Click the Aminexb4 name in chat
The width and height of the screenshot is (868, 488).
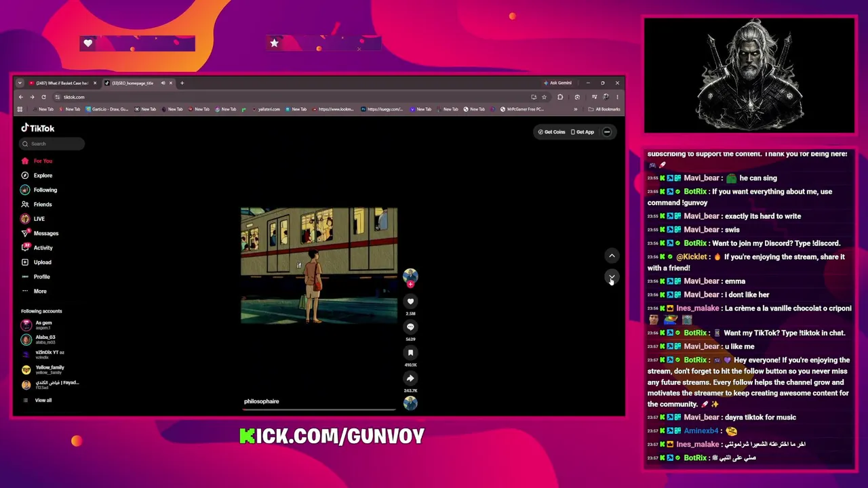pyautogui.click(x=701, y=431)
